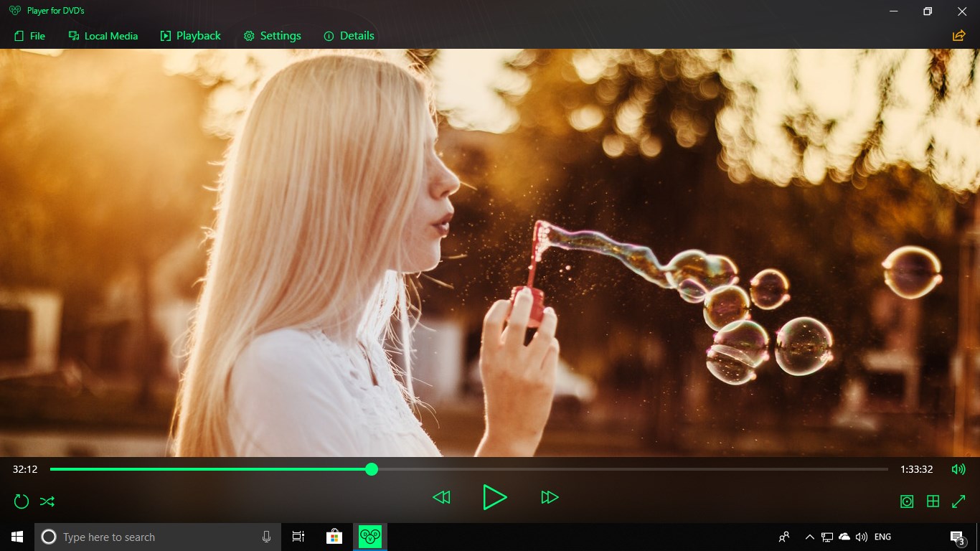Open the DVD disc menu icon
980x551 pixels.
[906, 501]
